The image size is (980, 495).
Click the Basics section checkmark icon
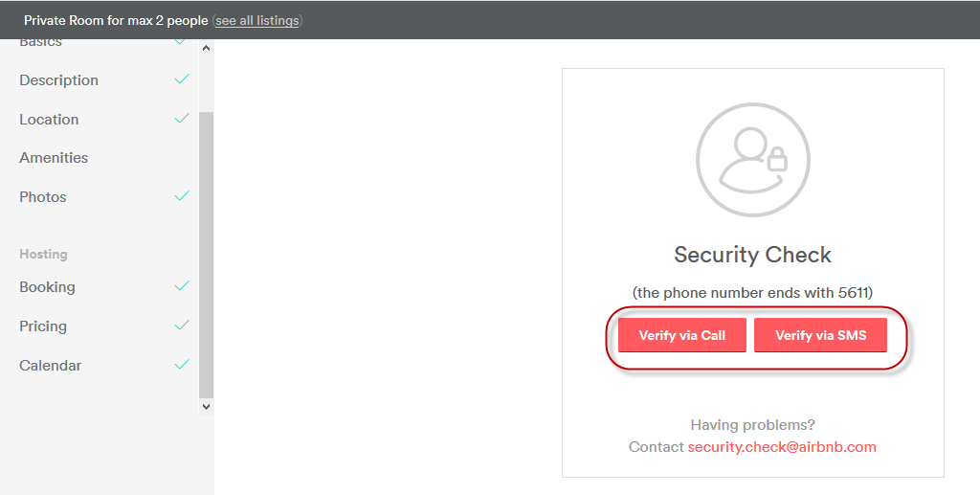(182, 43)
